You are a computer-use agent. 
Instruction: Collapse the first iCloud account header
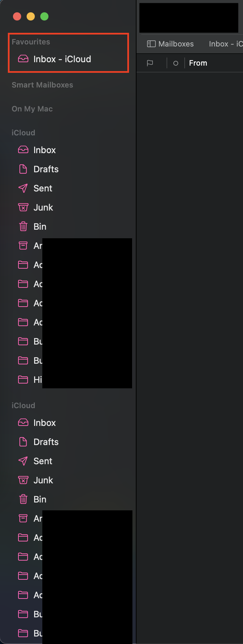click(23, 133)
